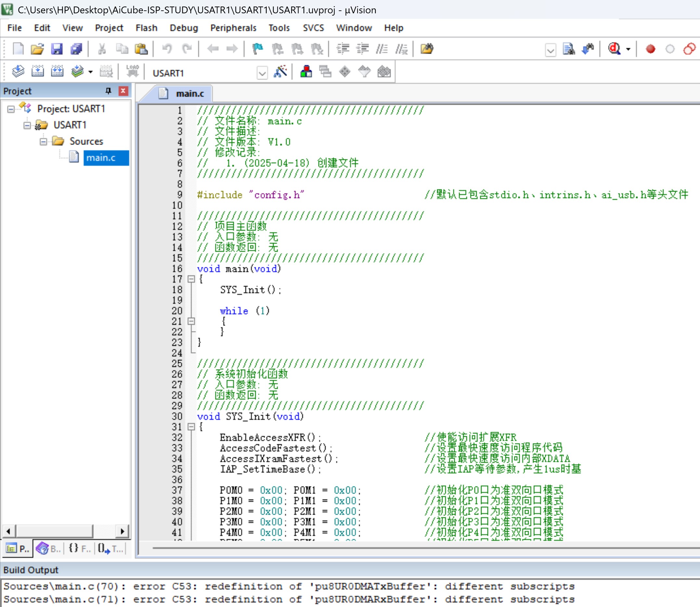Viewport: 700px width, 607px height.
Task: Save the current file
Action: pos(57,49)
